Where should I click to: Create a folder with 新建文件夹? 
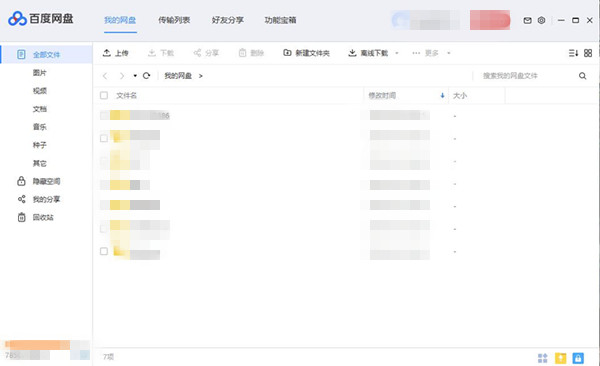(306, 53)
